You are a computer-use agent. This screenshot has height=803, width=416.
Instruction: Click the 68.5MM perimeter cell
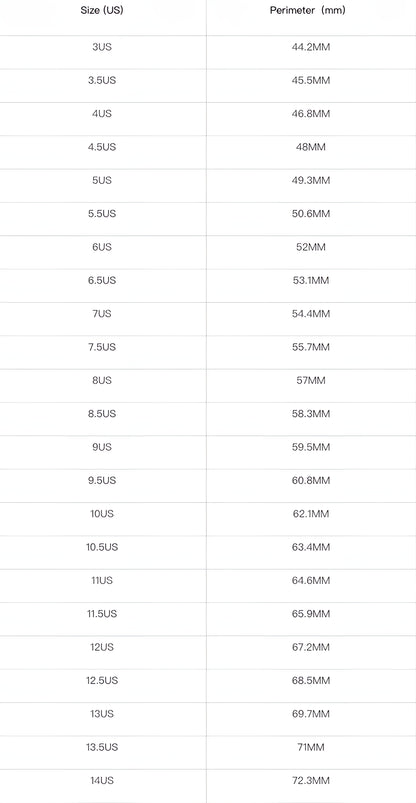pos(311,680)
